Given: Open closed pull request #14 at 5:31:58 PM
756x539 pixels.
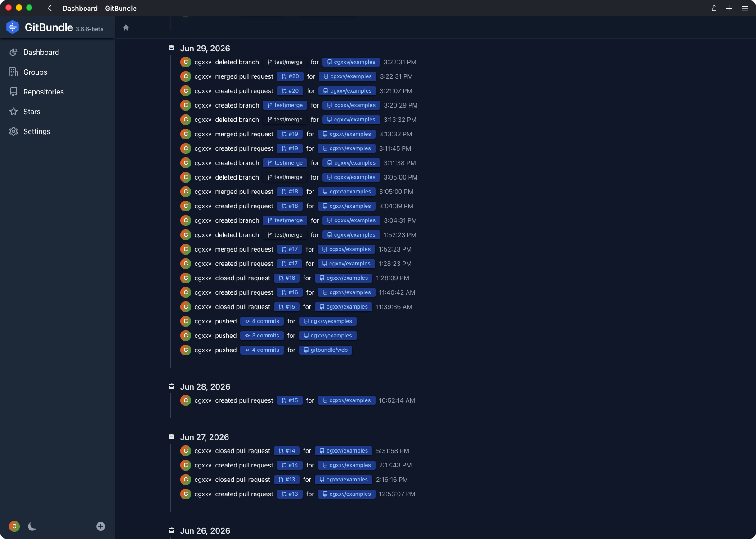Looking at the screenshot, I should click(x=287, y=451).
